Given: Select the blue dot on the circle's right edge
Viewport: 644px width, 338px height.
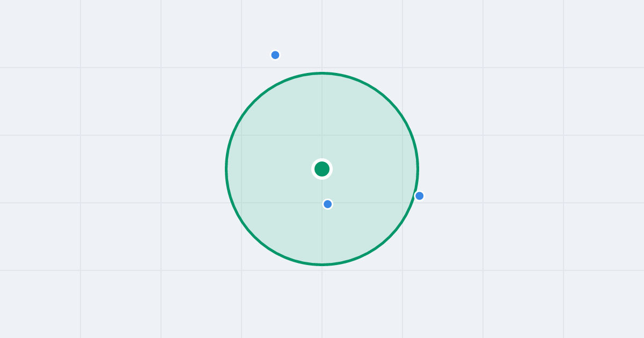Looking at the screenshot, I should 420,196.
